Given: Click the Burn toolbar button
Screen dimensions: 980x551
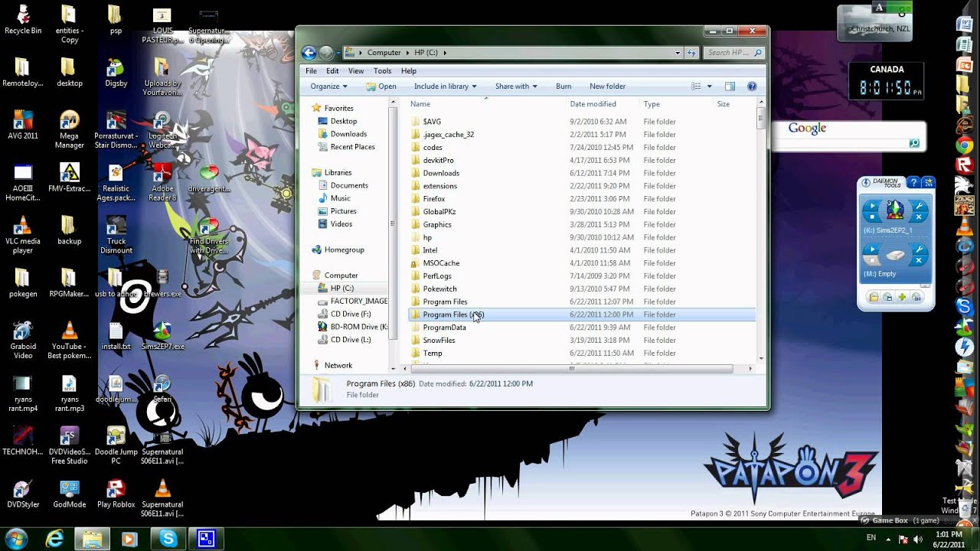Looking at the screenshot, I should coord(563,86).
